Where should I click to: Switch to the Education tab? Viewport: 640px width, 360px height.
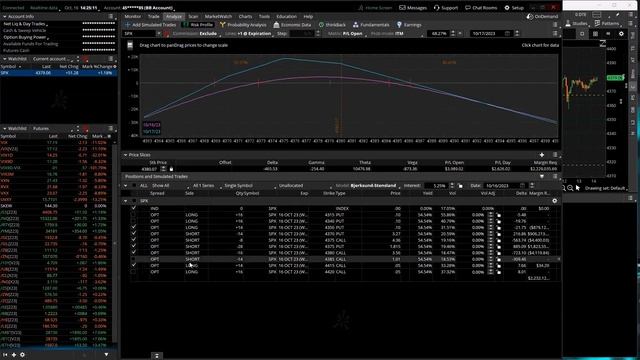pos(287,16)
